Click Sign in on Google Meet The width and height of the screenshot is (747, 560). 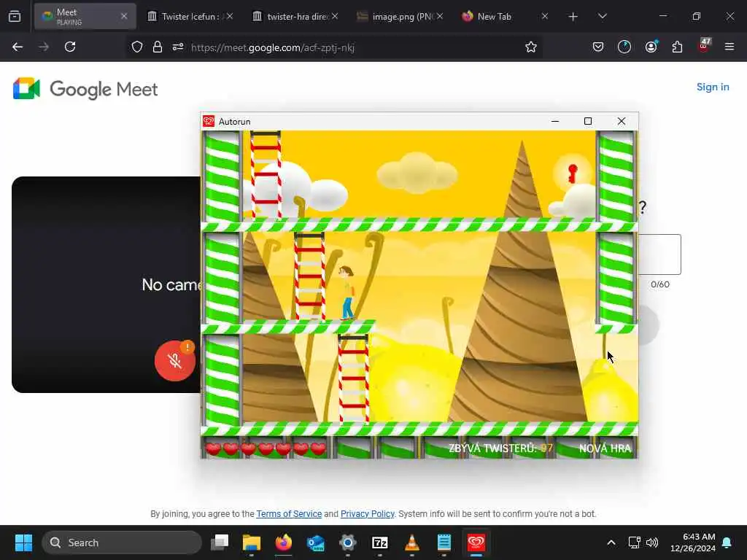pyautogui.click(x=713, y=87)
